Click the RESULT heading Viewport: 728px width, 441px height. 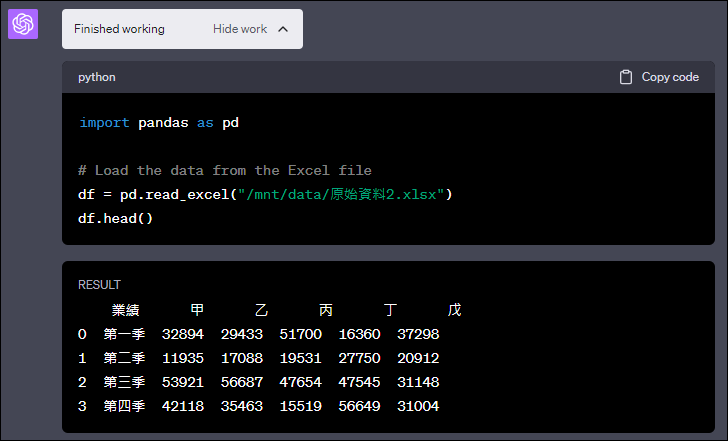tap(99, 285)
